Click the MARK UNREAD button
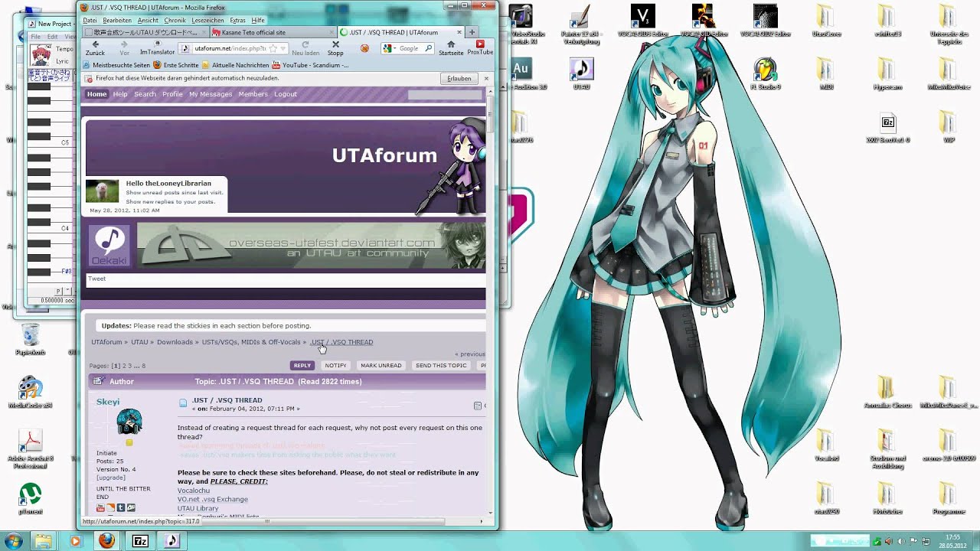980x551 pixels. click(x=381, y=365)
